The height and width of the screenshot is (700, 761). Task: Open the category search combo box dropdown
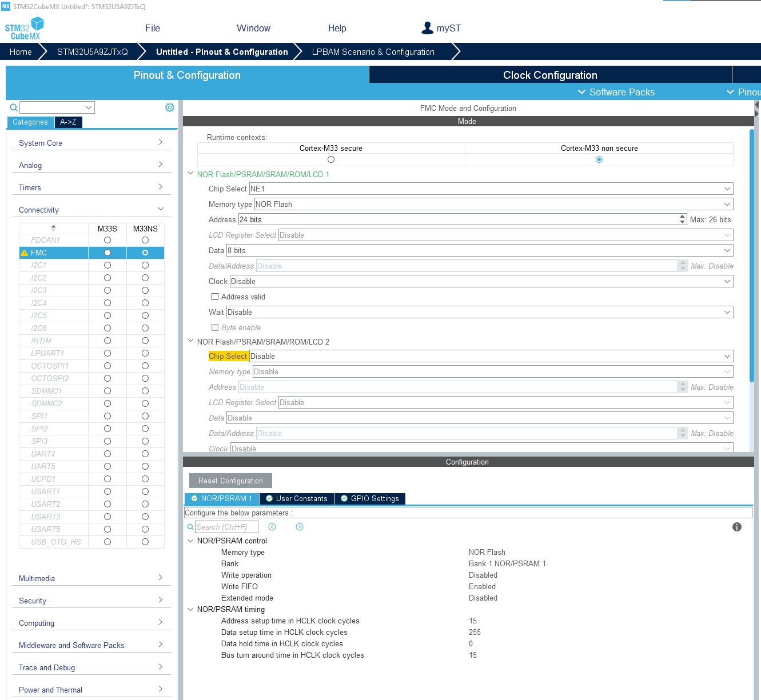[89, 107]
